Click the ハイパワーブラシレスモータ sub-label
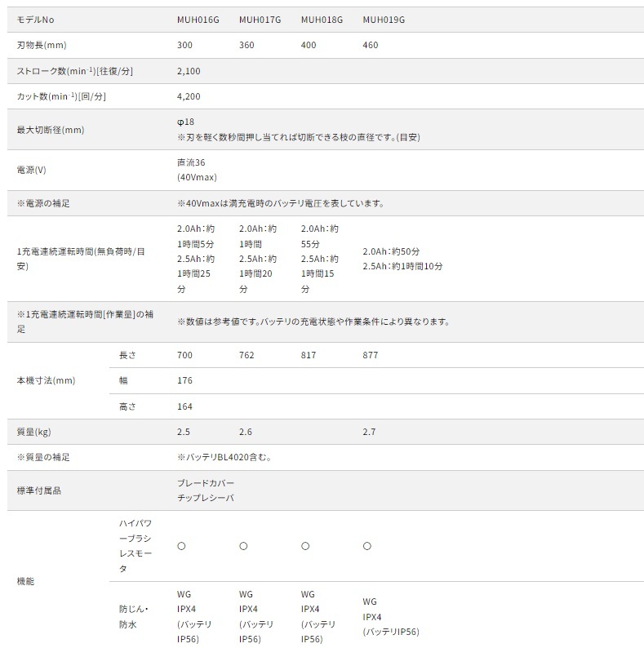The height and width of the screenshot is (648, 644). click(x=135, y=546)
